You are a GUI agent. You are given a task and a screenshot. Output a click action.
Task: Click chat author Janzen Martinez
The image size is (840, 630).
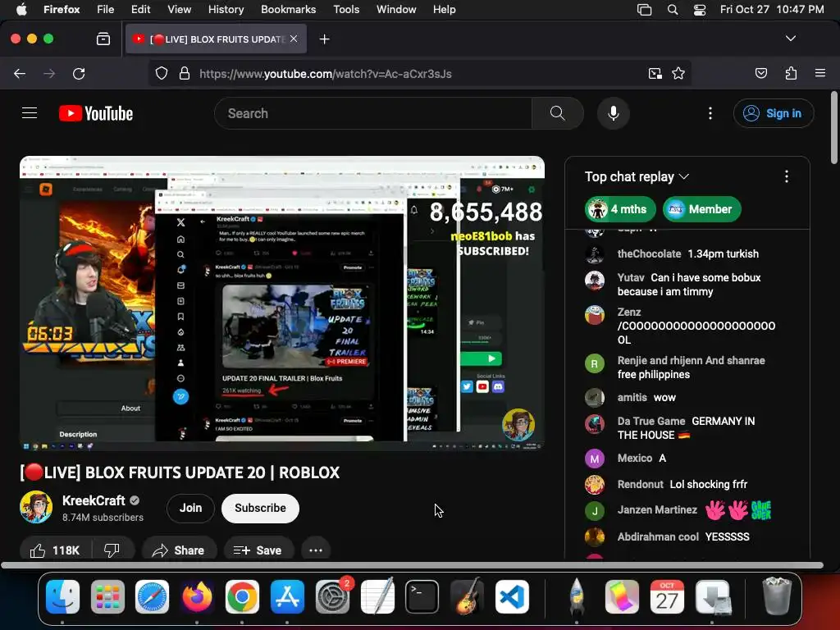pos(657,509)
